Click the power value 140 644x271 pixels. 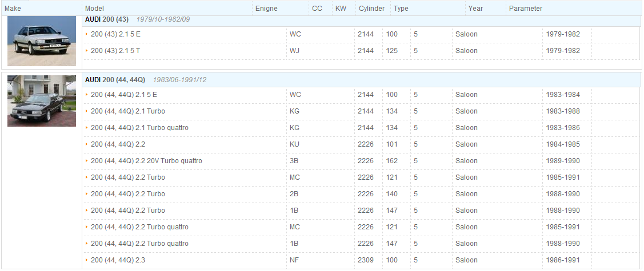pos(392,194)
